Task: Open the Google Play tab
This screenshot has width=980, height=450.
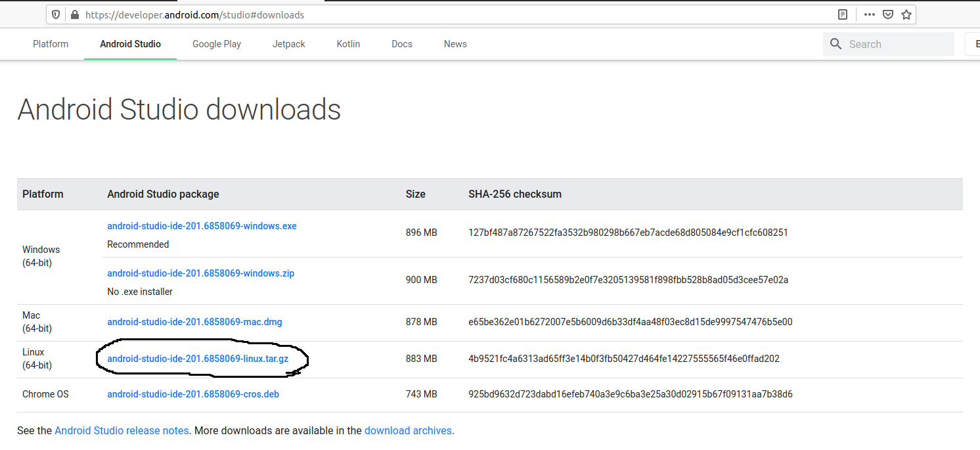Action: pyautogui.click(x=217, y=44)
